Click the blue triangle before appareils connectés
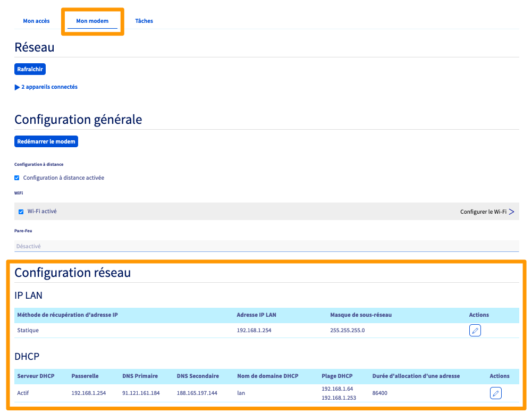The height and width of the screenshot is (413, 532). (x=17, y=87)
